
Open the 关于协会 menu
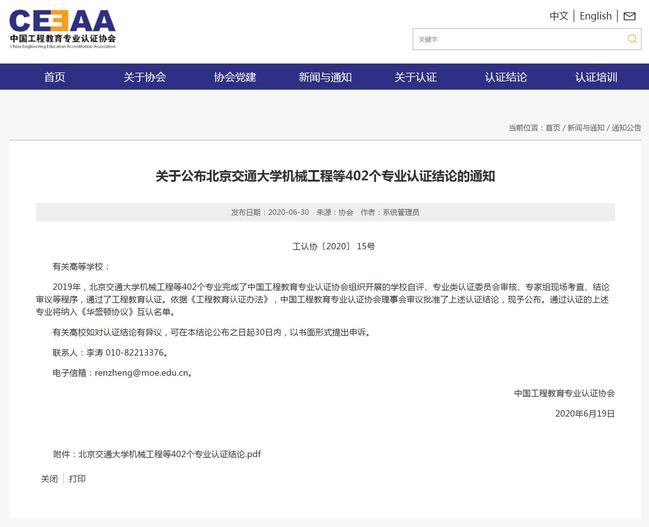[x=145, y=77]
